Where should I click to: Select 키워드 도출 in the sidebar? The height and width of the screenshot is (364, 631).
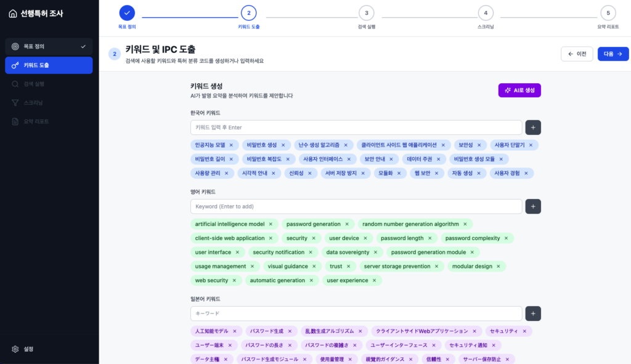coord(49,65)
